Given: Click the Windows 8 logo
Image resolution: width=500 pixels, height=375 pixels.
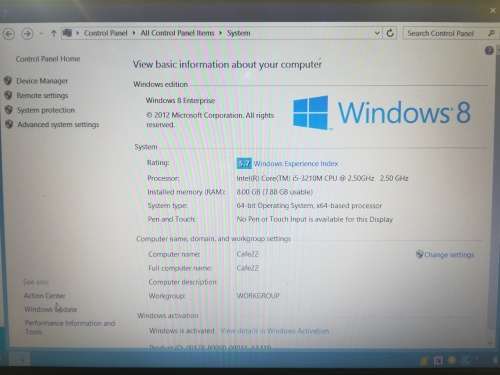Looking at the screenshot, I should click(x=382, y=113).
